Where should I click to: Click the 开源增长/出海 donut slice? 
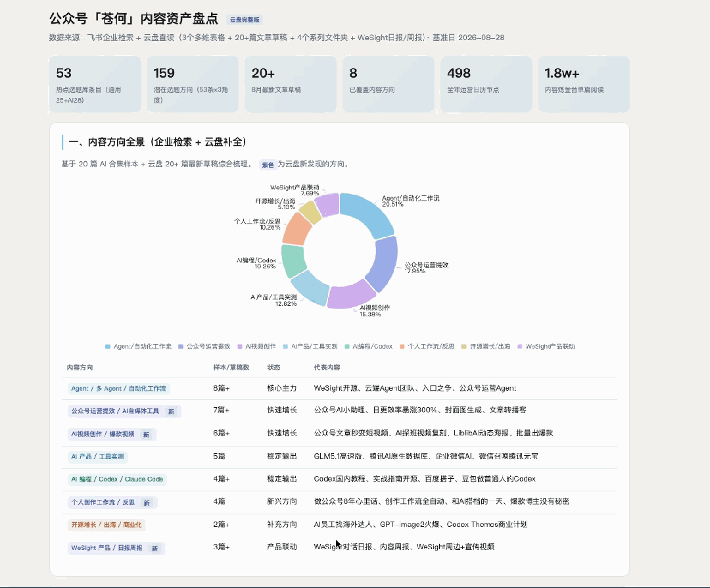click(310, 212)
